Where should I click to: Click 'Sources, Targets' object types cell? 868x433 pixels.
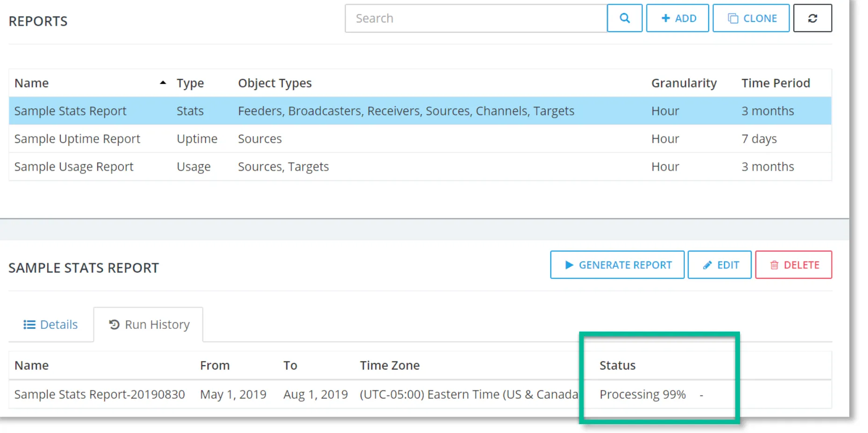pos(283,167)
